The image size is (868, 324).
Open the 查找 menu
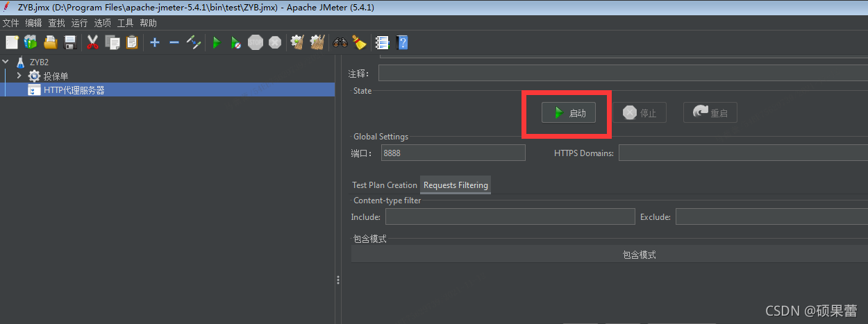[56, 23]
